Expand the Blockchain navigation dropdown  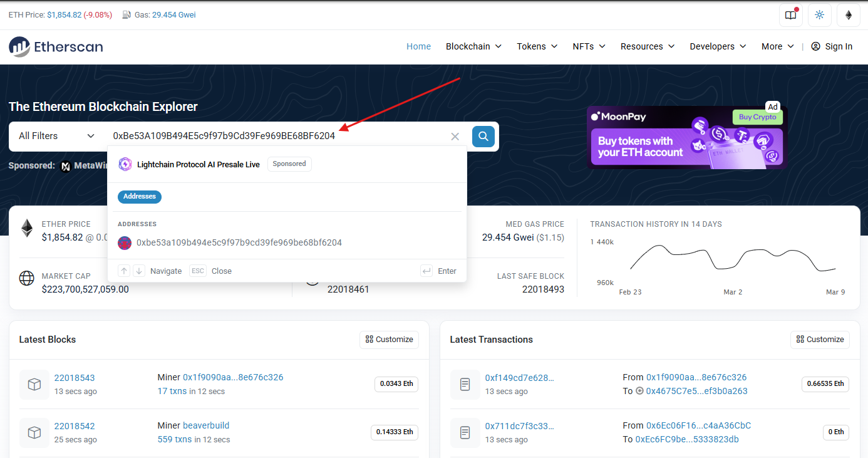pos(473,46)
